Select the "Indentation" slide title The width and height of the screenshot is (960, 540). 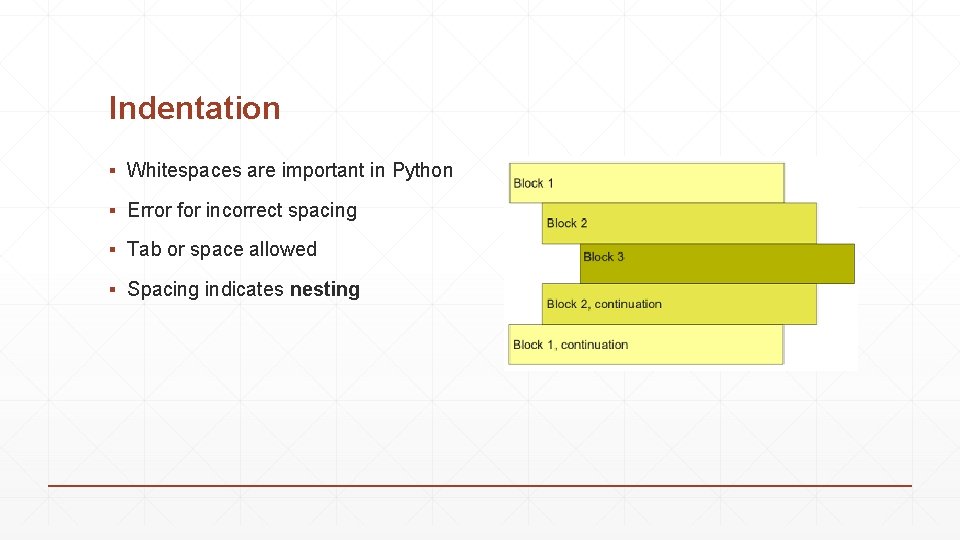pos(195,108)
